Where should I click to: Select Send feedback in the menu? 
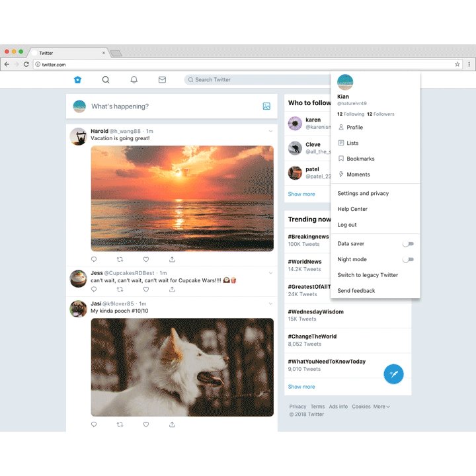(x=376, y=291)
